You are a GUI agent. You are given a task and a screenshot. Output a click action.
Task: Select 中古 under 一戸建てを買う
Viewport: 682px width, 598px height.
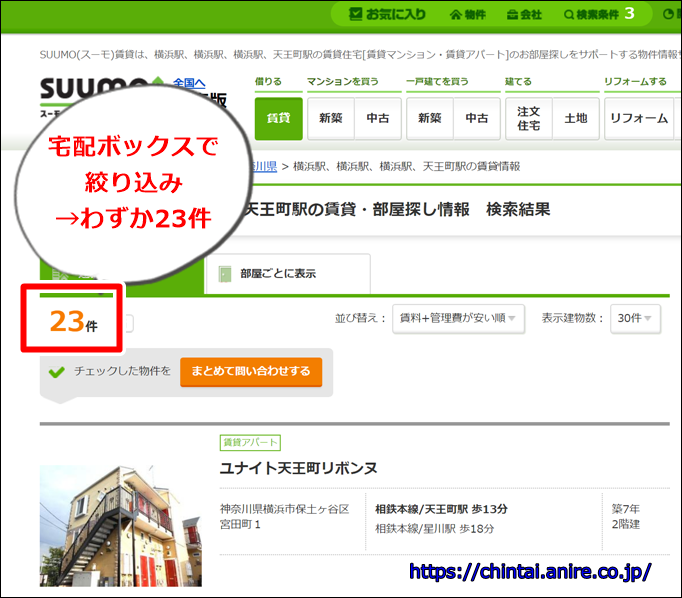tap(477, 118)
